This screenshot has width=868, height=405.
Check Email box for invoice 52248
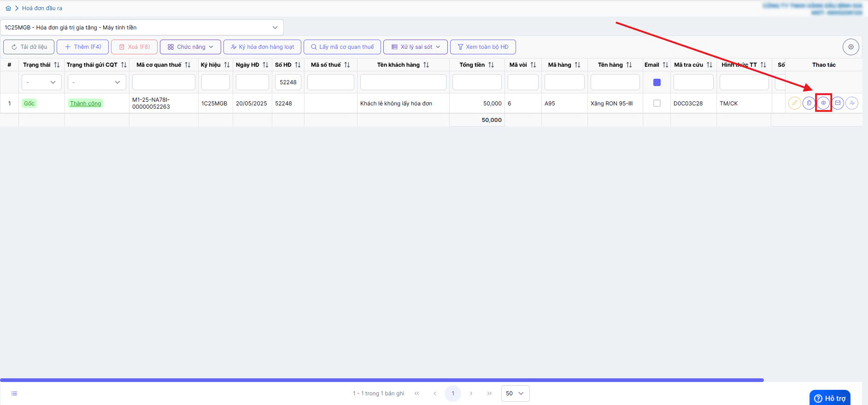click(657, 103)
